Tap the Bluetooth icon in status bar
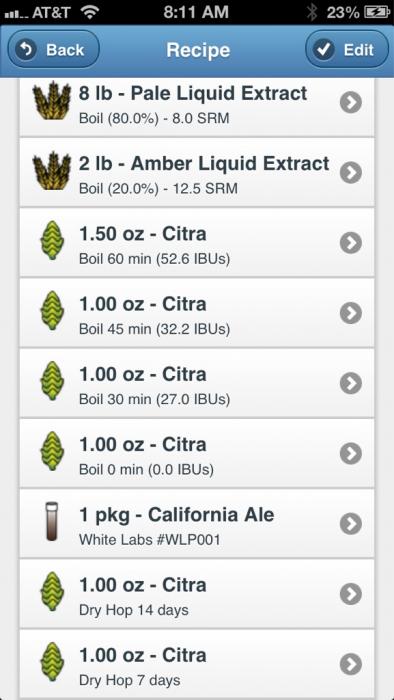 pos(311,12)
